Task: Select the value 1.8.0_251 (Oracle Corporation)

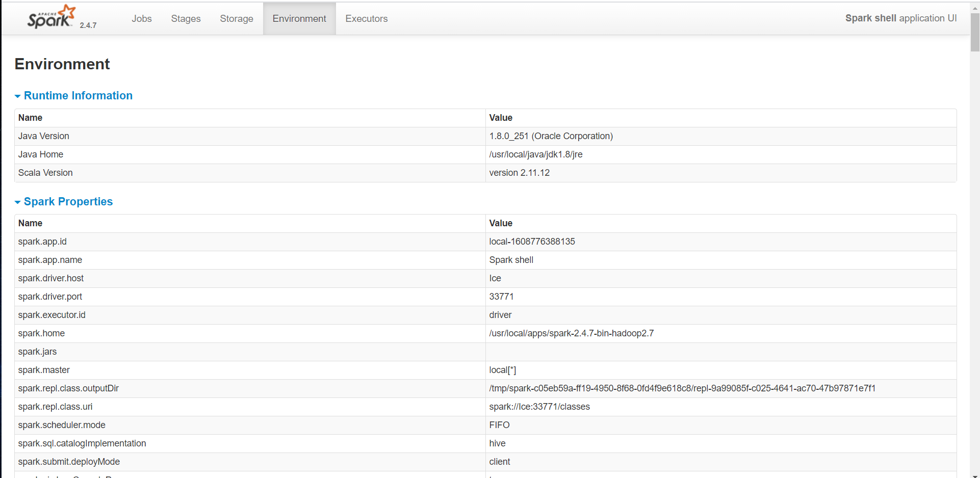Action: (x=551, y=136)
